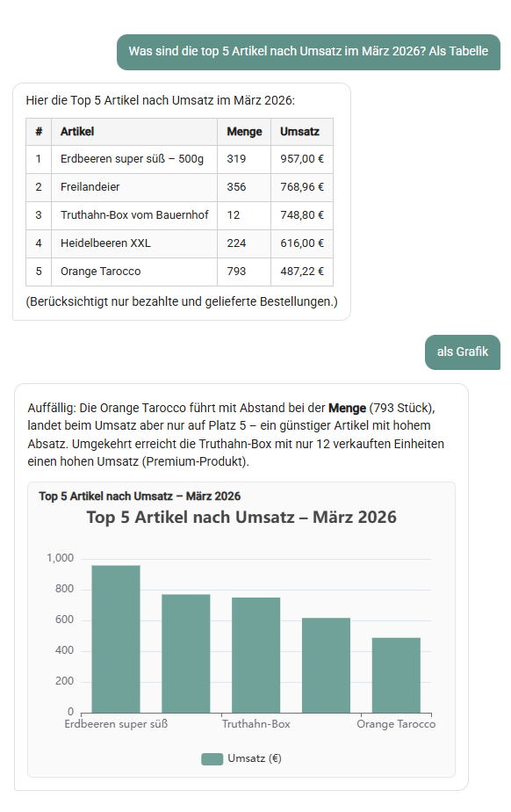Click the Menge value 12
The height and width of the screenshot is (812, 511).
click(244, 215)
